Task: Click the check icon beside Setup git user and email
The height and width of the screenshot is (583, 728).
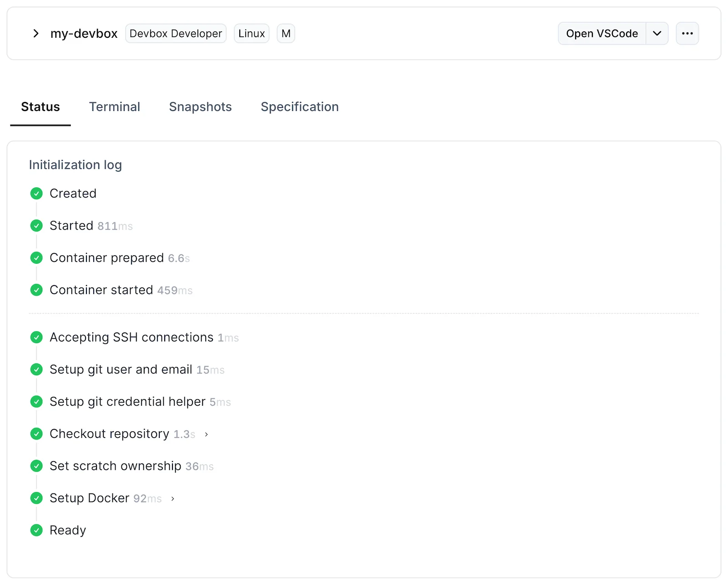Action: coord(36,370)
